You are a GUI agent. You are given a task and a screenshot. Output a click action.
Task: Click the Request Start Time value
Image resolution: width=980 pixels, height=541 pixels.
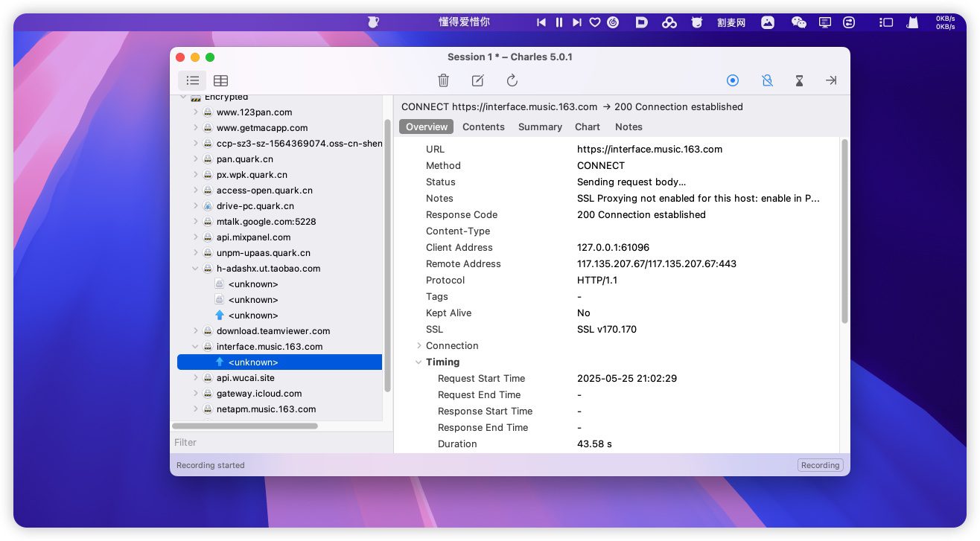(627, 378)
